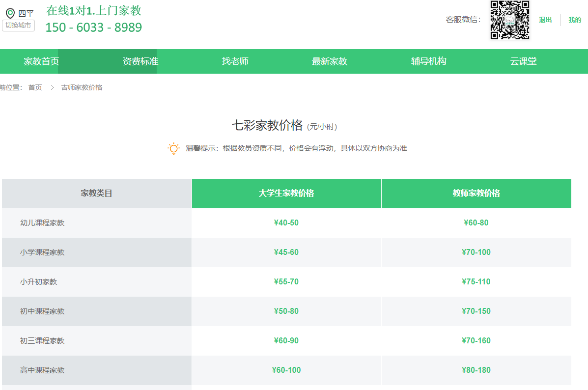Select the 小学课程家教 row label
This screenshot has height=390, width=588.
[x=42, y=252]
